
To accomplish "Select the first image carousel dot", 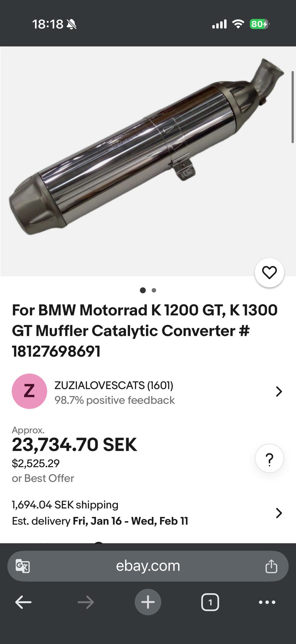I will tap(143, 290).
